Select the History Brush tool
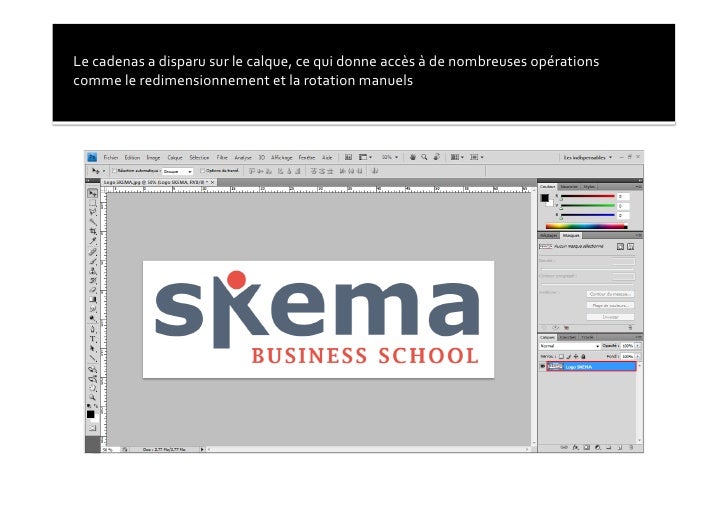Image resolution: width=728 pixels, height=514 pixels. [93, 280]
